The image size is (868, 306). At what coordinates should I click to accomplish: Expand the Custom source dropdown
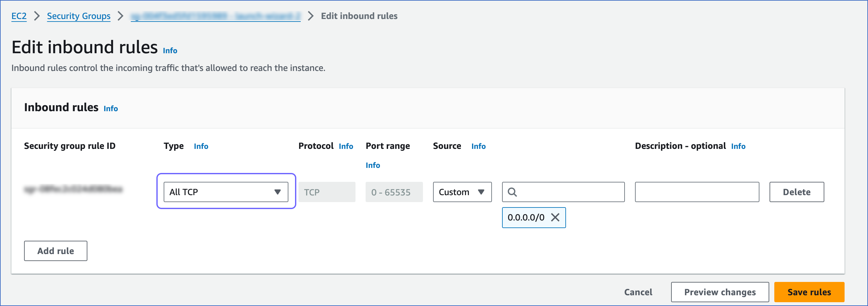pyautogui.click(x=462, y=192)
